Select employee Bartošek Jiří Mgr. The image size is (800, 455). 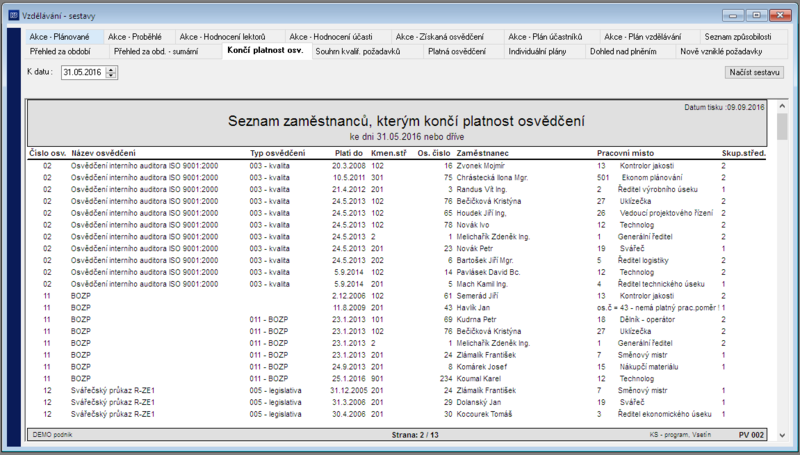click(485, 260)
